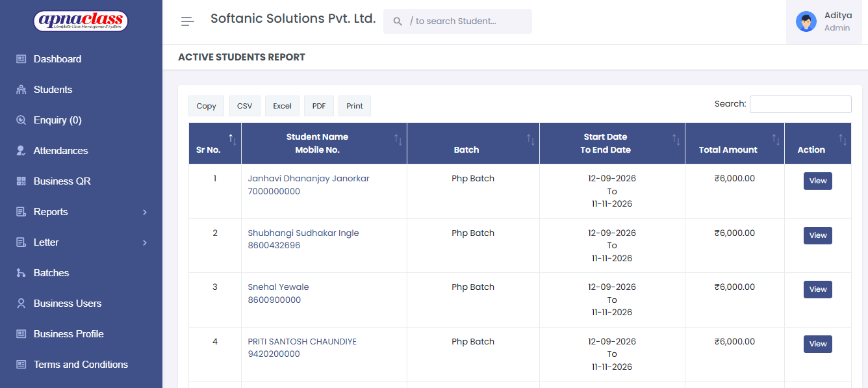Open Attendances menu item
The height and width of the screenshot is (388, 868).
click(60, 151)
